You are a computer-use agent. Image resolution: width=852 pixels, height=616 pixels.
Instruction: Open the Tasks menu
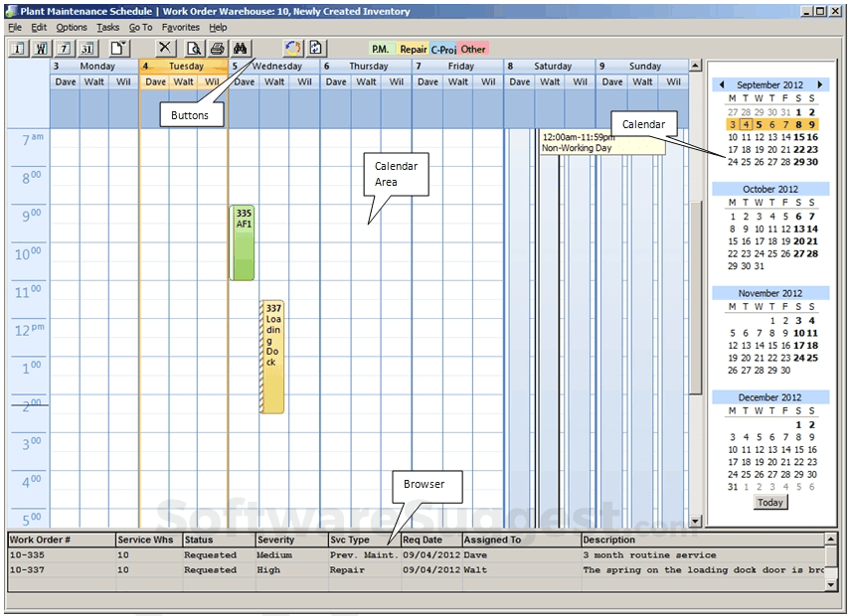click(107, 28)
